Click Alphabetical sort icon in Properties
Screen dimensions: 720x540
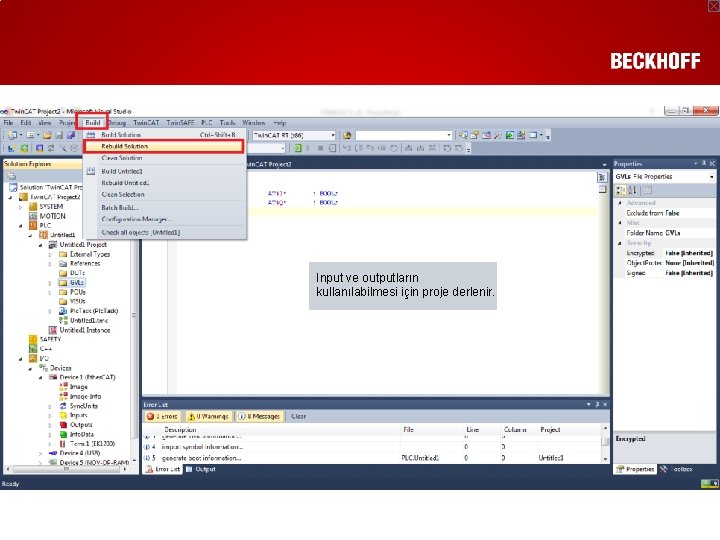[x=632, y=190]
